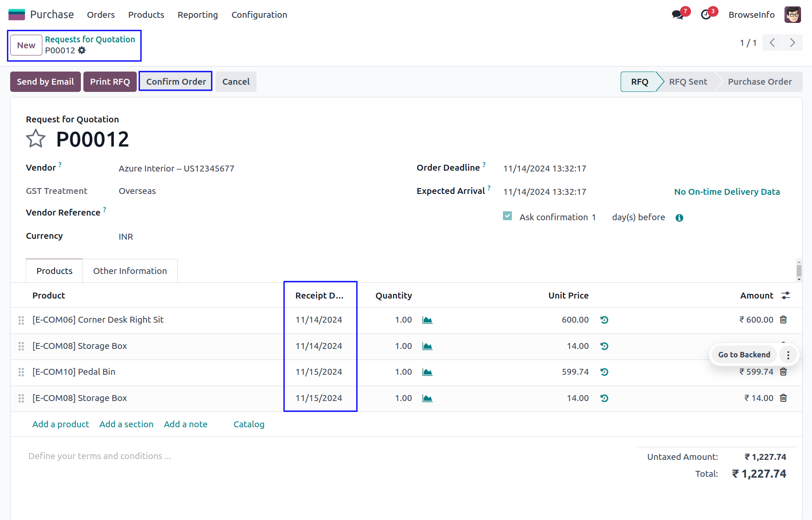Reset unit price for Corner Desk Right Sit
Image resolution: width=812 pixels, height=520 pixels.
(604, 320)
